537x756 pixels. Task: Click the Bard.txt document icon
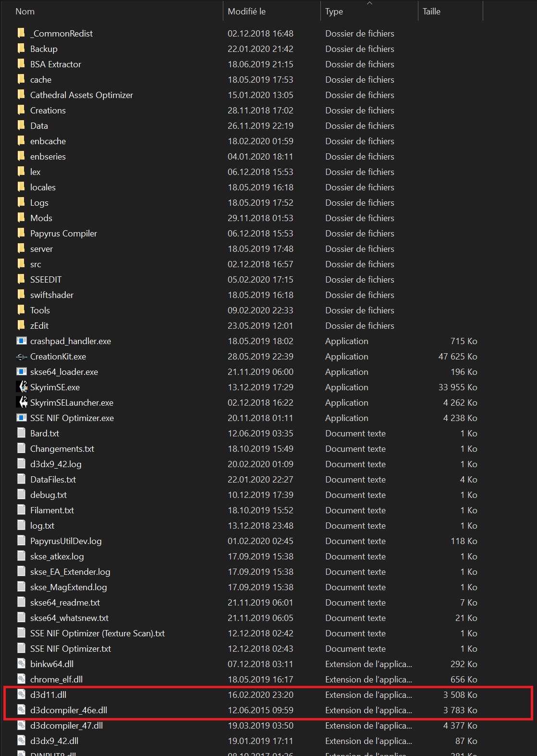[21, 433]
